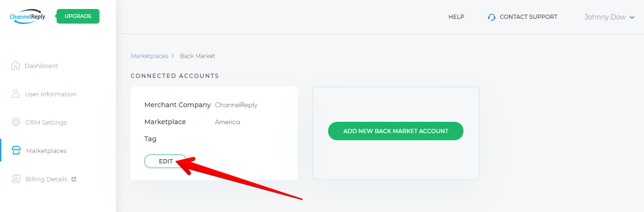The height and width of the screenshot is (212, 644).
Task: Click the User Information person icon
Action: point(16,94)
